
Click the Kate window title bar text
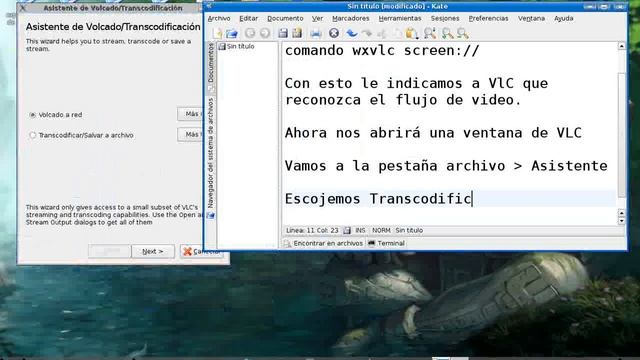pos(398,7)
